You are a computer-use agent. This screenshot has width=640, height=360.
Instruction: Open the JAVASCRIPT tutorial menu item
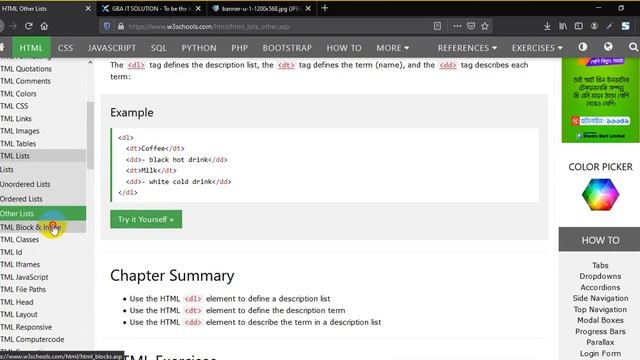pyautogui.click(x=112, y=48)
